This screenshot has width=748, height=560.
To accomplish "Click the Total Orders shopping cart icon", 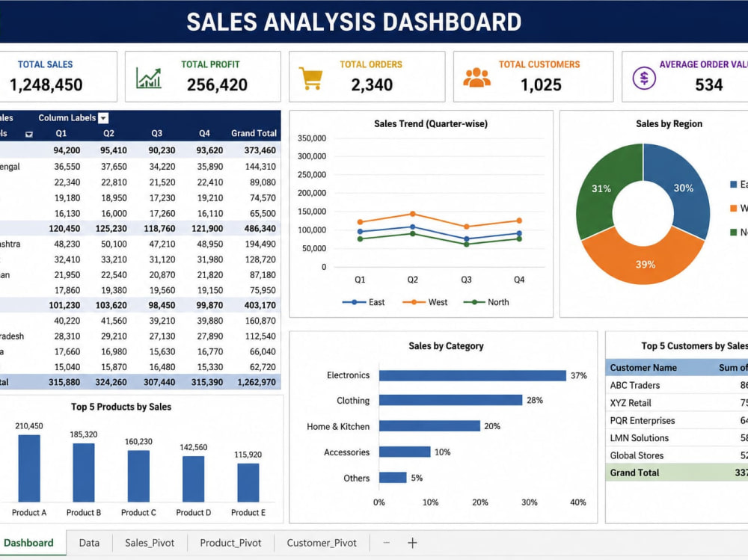I will (x=311, y=78).
